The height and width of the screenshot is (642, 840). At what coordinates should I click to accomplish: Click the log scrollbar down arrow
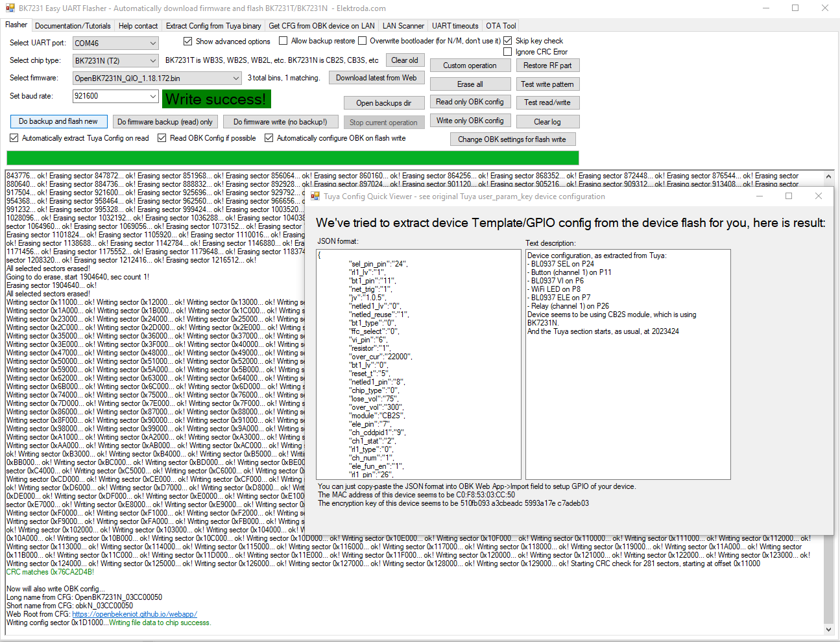coord(828,630)
